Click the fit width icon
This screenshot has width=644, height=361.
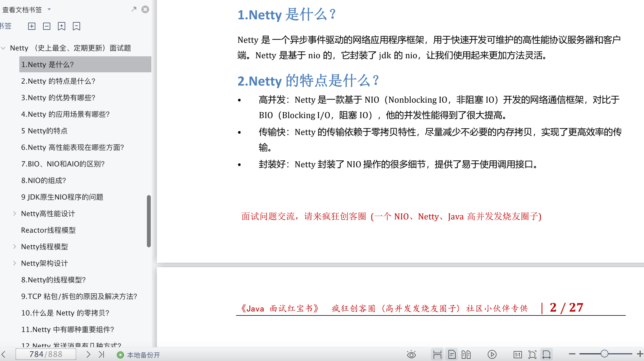point(547,354)
